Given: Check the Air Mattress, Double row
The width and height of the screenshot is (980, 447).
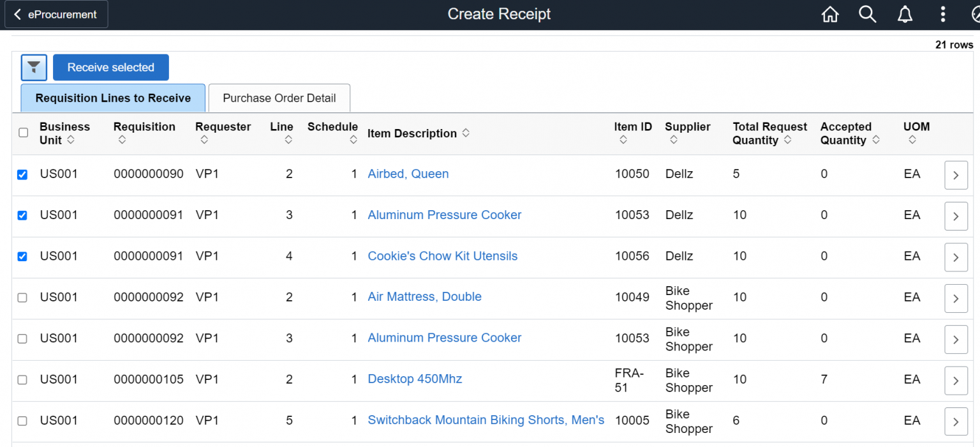Looking at the screenshot, I should tap(22, 297).
